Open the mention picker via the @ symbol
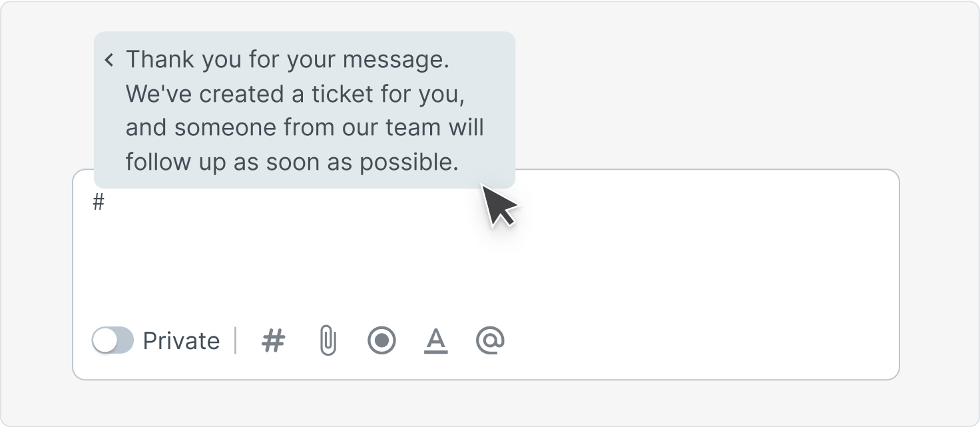980x427 pixels. pyautogui.click(x=491, y=340)
